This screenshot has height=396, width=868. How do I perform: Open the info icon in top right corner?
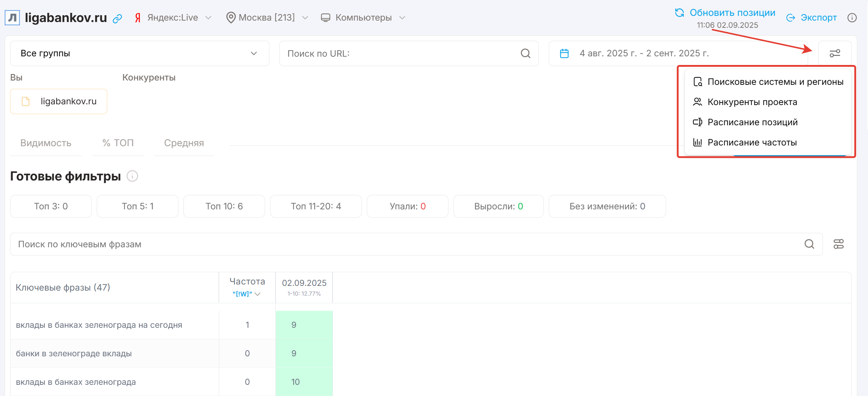852,18
